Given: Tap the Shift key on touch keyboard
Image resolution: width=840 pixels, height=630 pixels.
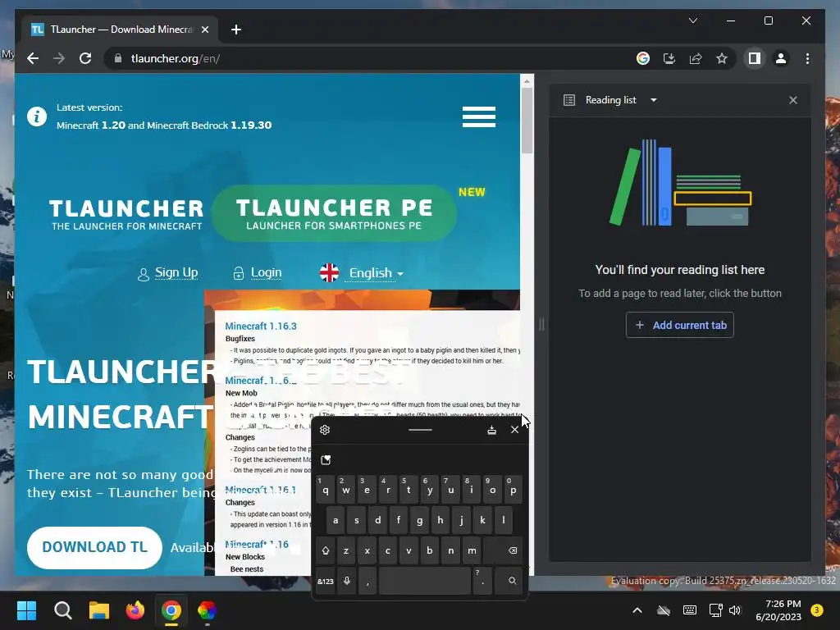Looking at the screenshot, I should coord(325,550).
